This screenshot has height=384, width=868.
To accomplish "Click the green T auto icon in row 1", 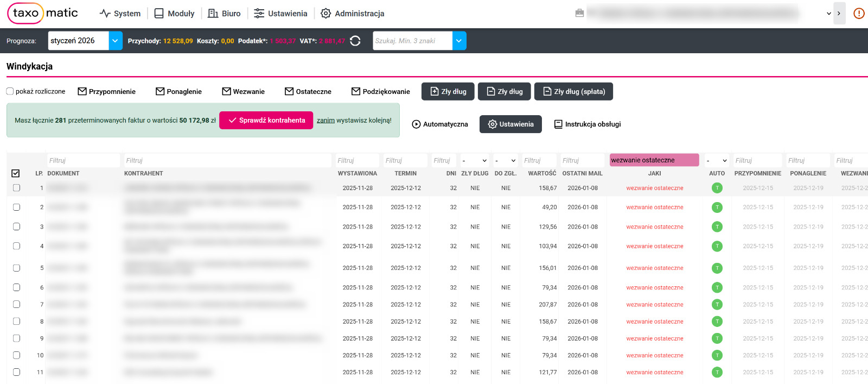I will click(717, 188).
